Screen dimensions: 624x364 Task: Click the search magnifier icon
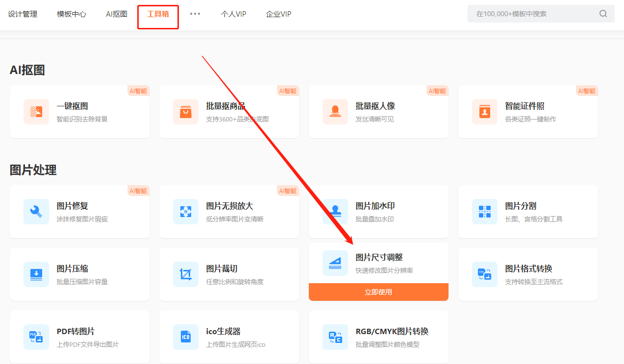(x=603, y=14)
